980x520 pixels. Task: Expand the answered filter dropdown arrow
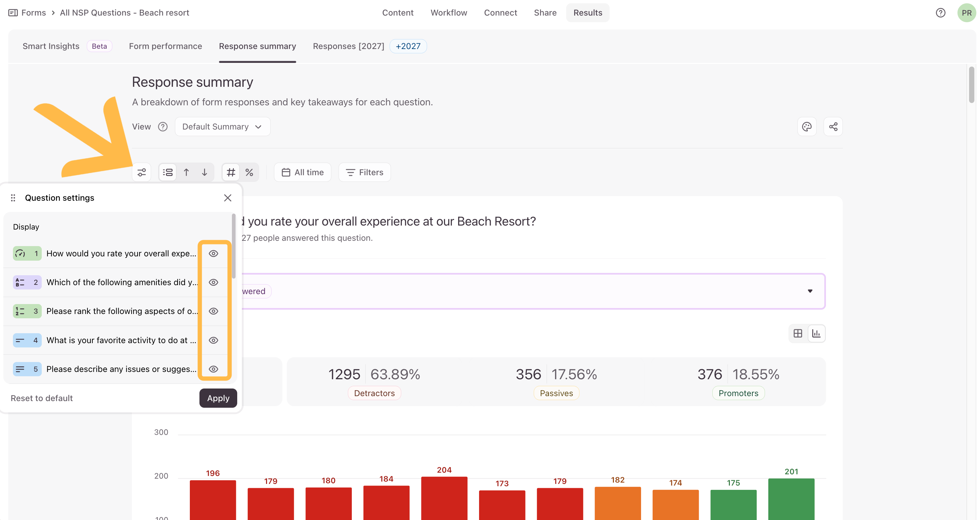pyautogui.click(x=810, y=291)
